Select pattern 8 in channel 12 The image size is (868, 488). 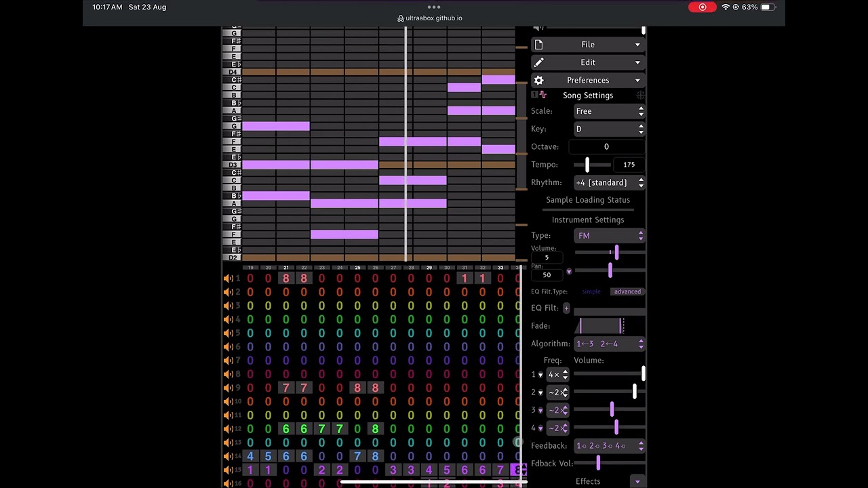[x=375, y=428]
